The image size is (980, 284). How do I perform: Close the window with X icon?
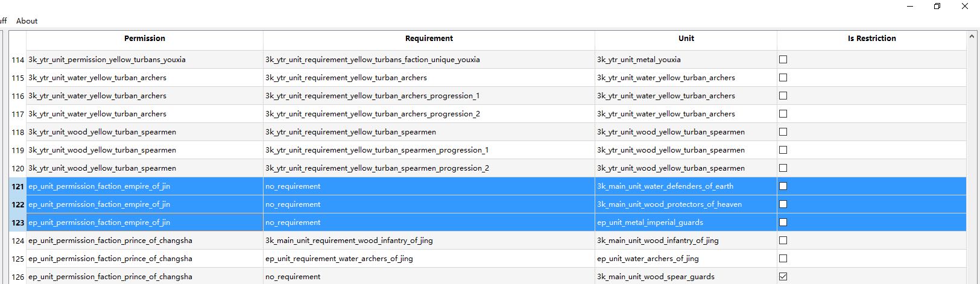point(965,7)
